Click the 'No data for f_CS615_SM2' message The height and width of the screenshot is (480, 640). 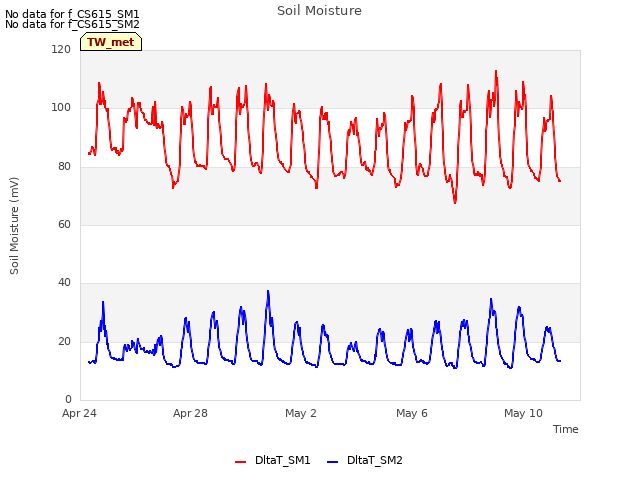(x=72, y=24)
